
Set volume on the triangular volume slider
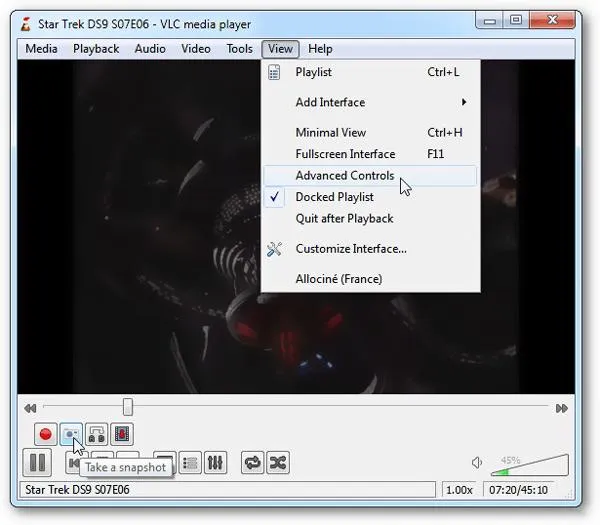[x=530, y=465]
